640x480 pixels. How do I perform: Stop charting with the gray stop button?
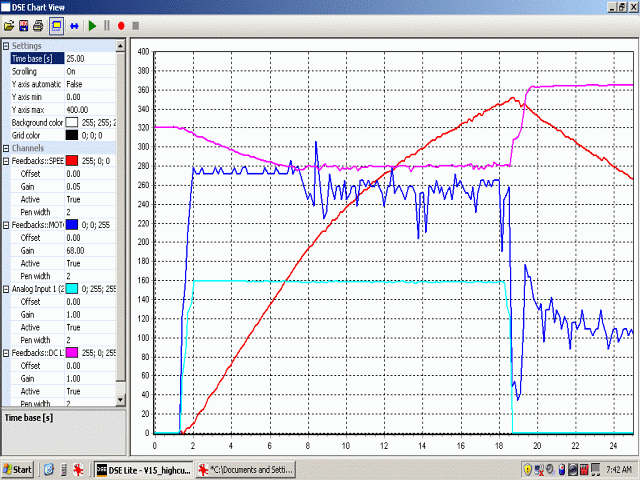coord(136,24)
